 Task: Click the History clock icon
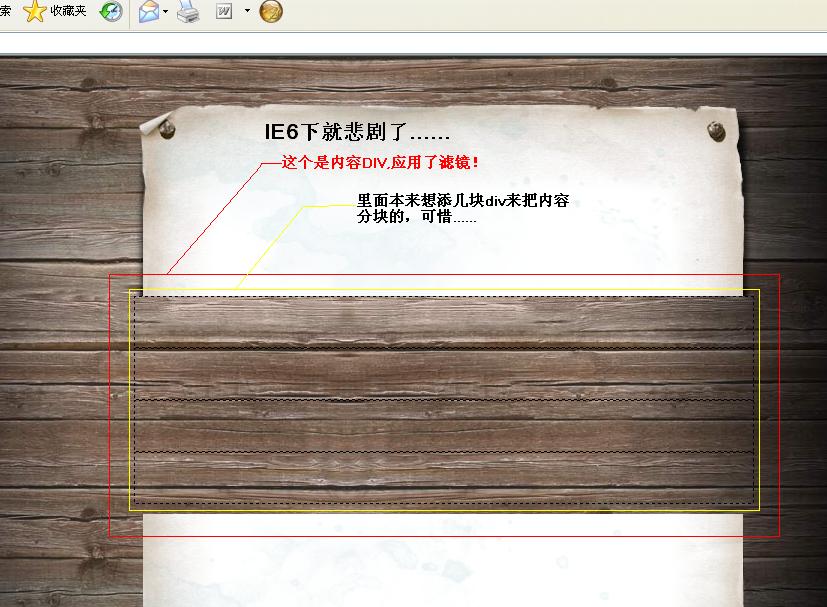coord(111,11)
